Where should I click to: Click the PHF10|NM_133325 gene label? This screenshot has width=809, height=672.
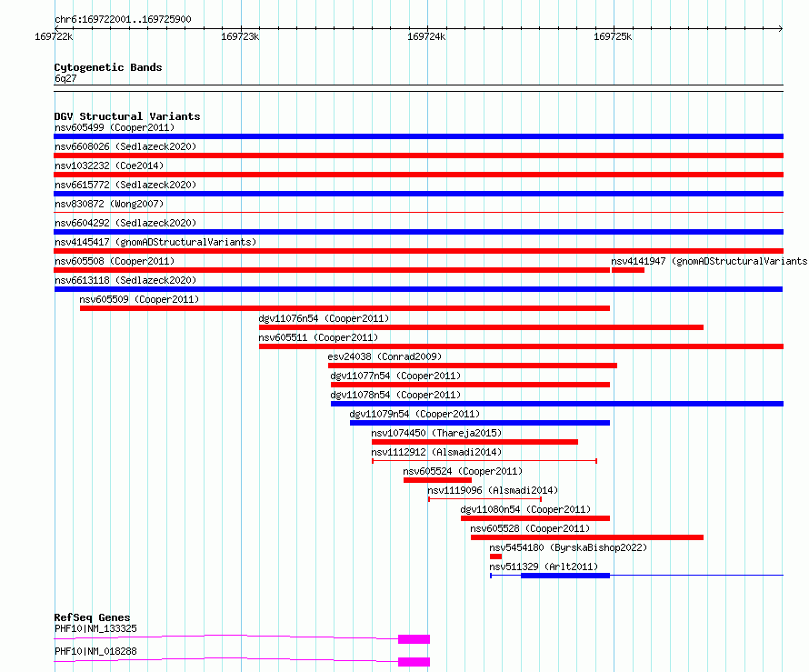pos(95,628)
